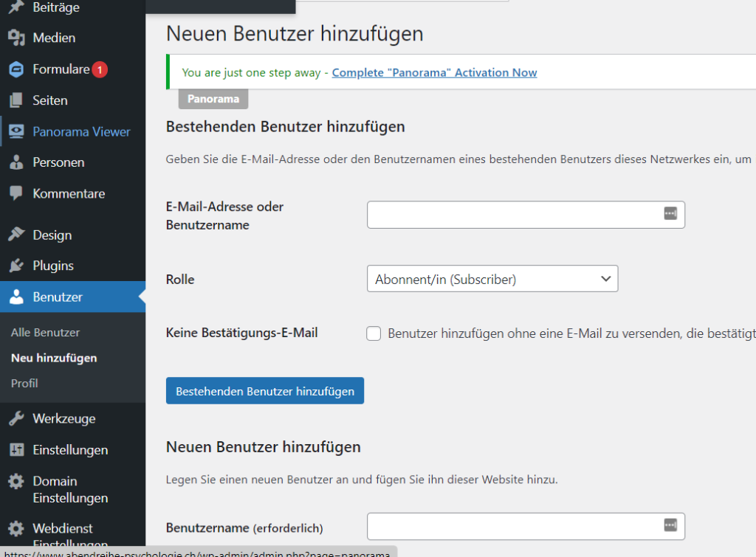756x557 pixels.
Task: Click password manager icon in E-Mail-Adresse field
Action: [x=670, y=213]
